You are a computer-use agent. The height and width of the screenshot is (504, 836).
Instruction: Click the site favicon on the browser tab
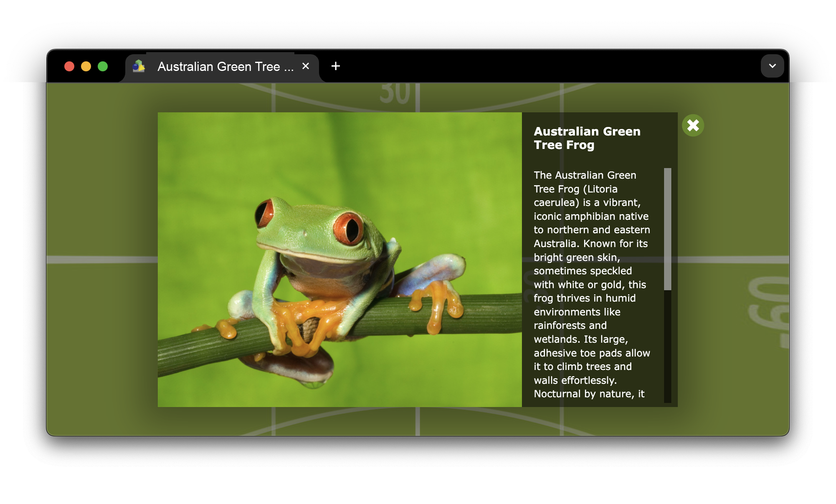(x=139, y=66)
